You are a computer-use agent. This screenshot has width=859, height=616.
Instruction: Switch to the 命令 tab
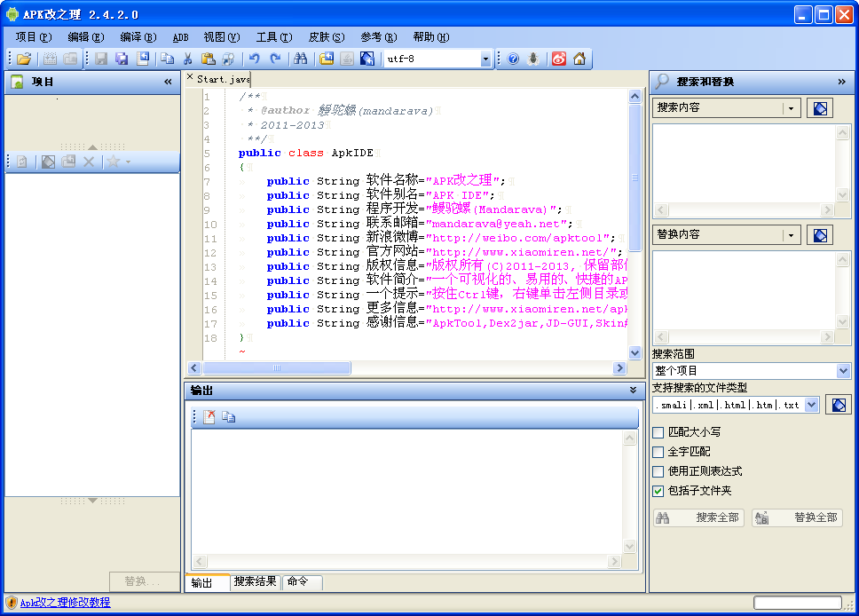[x=302, y=581]
